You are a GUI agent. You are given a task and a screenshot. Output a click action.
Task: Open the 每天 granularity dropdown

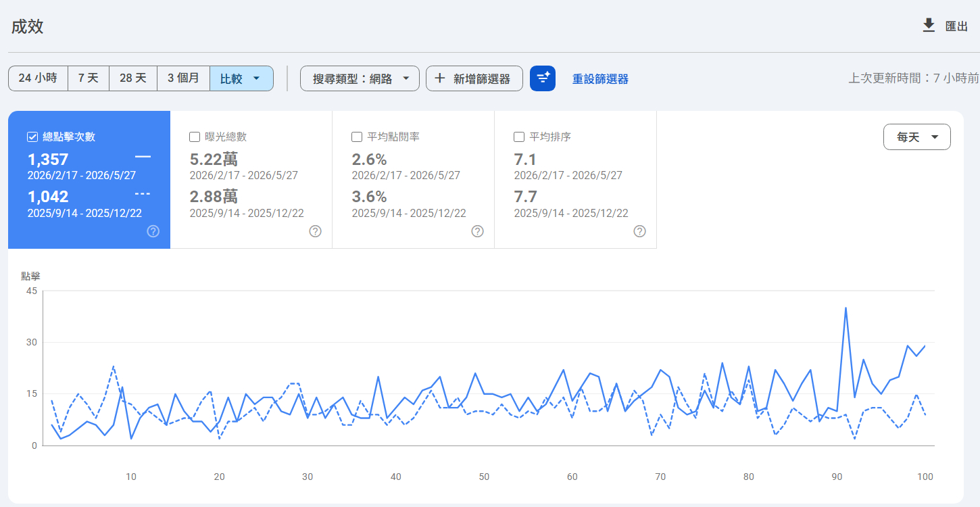(x=917, y=137)
